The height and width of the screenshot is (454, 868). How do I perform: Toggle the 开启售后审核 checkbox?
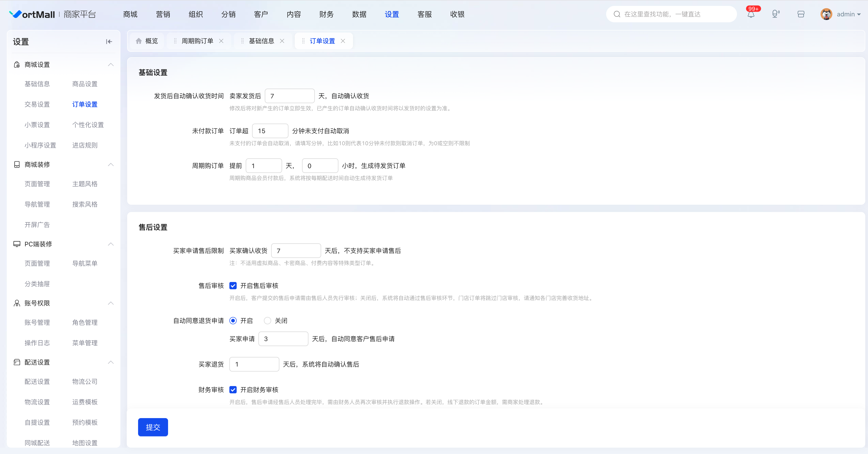click(233, 286)
